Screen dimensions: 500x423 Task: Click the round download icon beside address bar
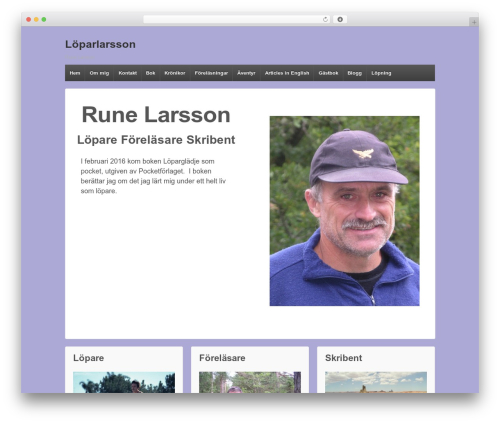[x=340, y=20]
